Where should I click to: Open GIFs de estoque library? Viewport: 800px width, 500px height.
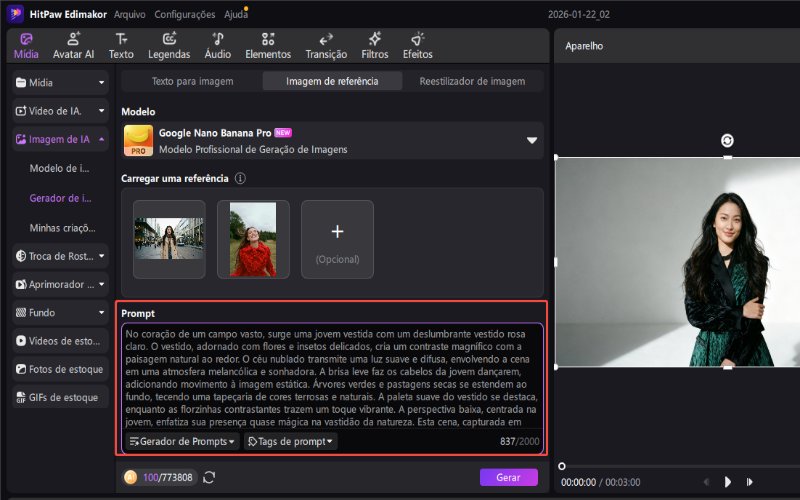point(60,397)
